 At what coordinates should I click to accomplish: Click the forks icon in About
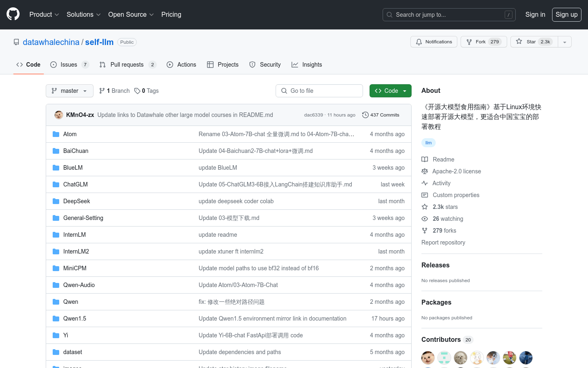click(425, 231)
